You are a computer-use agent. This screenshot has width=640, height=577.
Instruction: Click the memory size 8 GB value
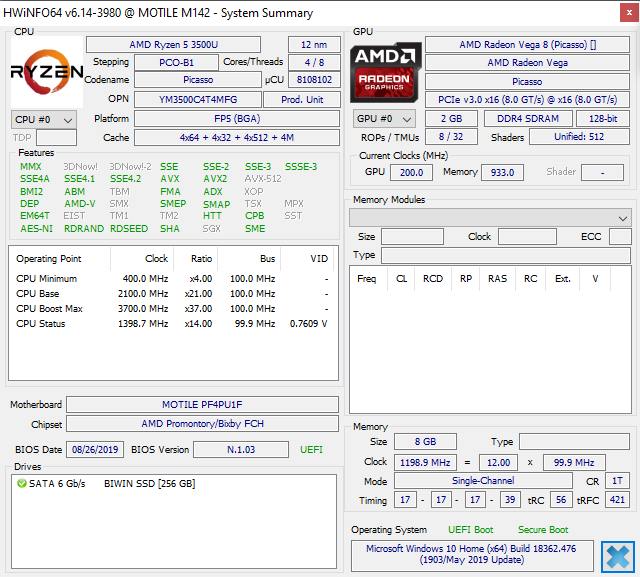tap(425, 442)
